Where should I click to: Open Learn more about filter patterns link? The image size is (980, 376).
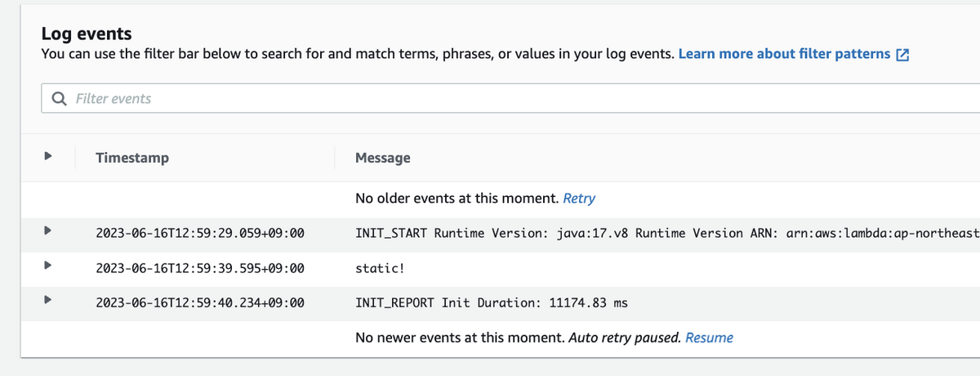click(x=784, y=54)
